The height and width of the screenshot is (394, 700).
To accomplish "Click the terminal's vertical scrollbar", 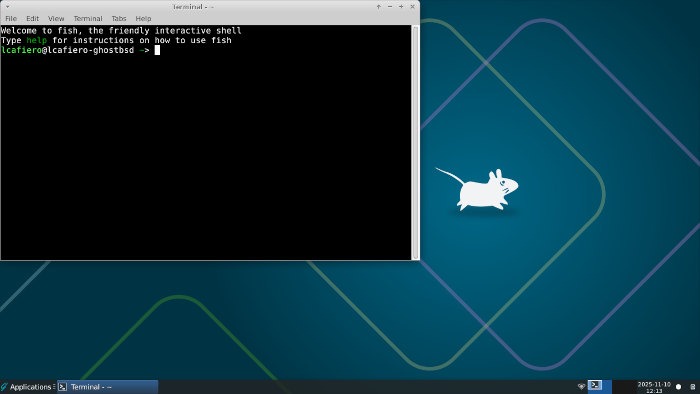I will pos(415,142).
